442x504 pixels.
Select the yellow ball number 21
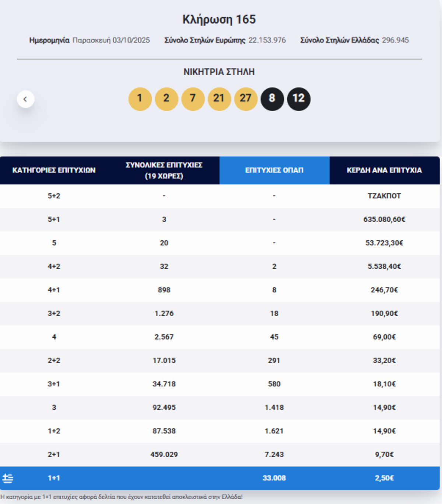click(219, 99)
